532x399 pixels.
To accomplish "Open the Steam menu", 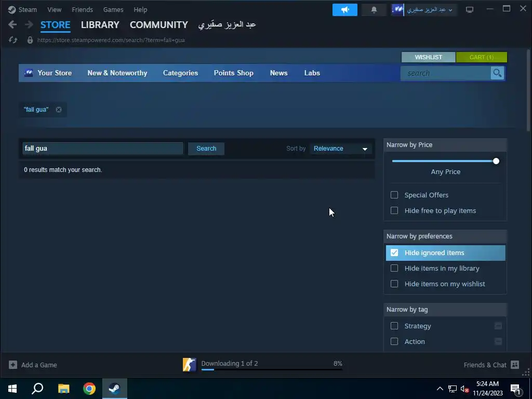I will pyautogui.click(x=28, y=9).
